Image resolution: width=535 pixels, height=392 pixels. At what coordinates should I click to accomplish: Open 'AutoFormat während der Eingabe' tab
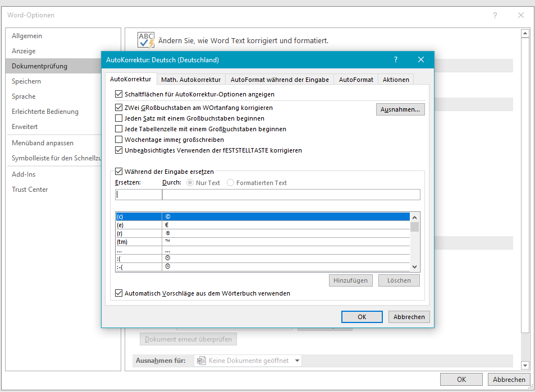pos(280,80)
